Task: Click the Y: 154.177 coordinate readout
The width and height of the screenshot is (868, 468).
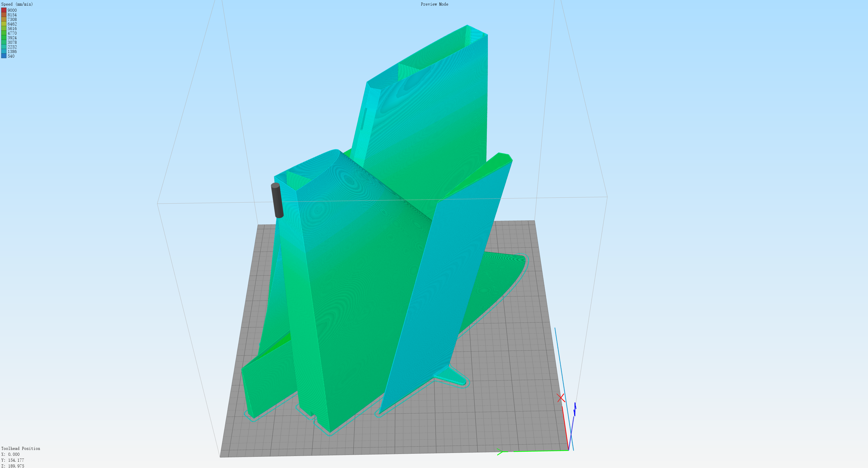Action: click(13, 460)
